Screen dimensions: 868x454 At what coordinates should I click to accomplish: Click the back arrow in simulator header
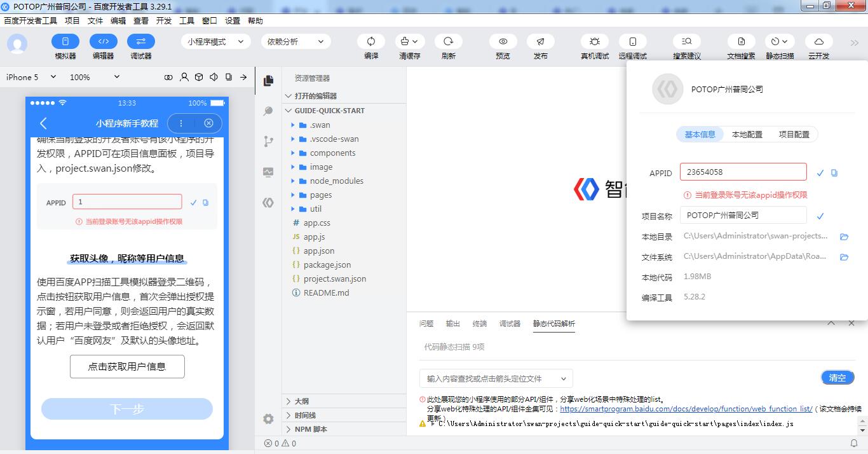43,123
